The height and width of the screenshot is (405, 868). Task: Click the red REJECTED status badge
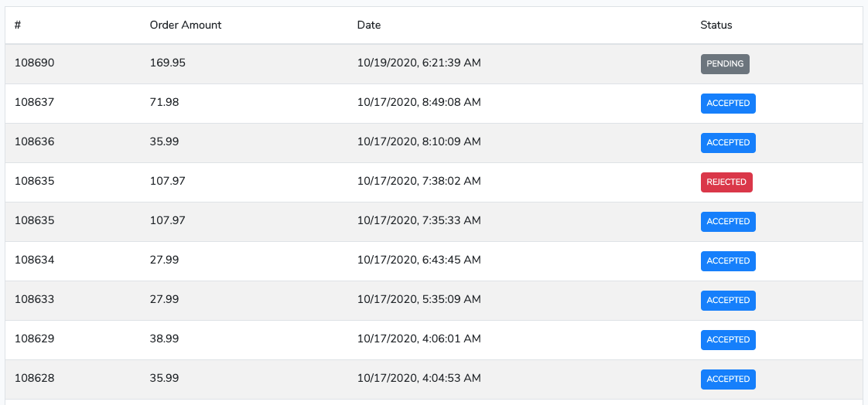726,182
